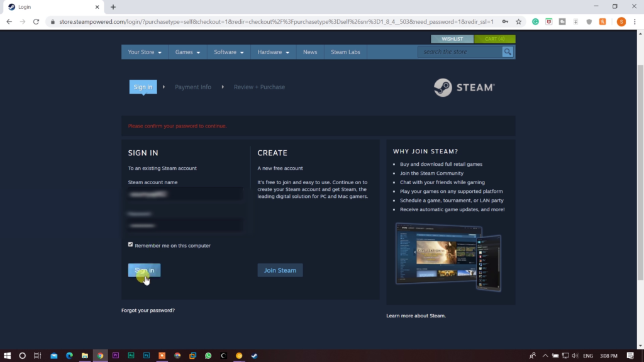The image size is (644, 362).
Task: Expand the Hardware dropdown menu
Action: coord(273,52)
